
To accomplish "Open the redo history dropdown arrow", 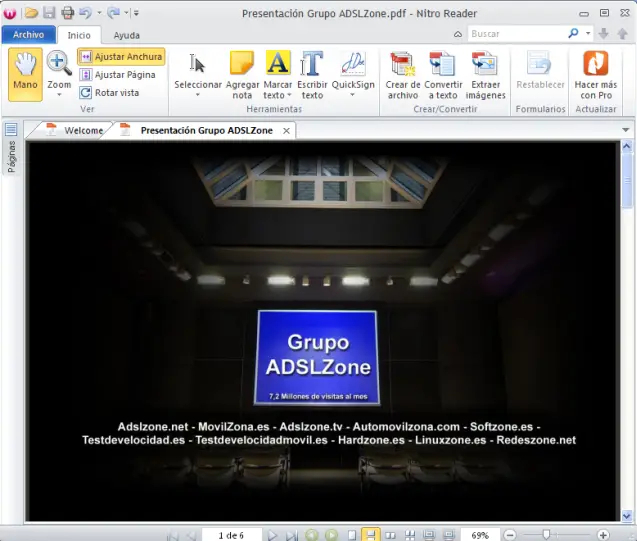I will pyautogui.click(x=126, y=13).
